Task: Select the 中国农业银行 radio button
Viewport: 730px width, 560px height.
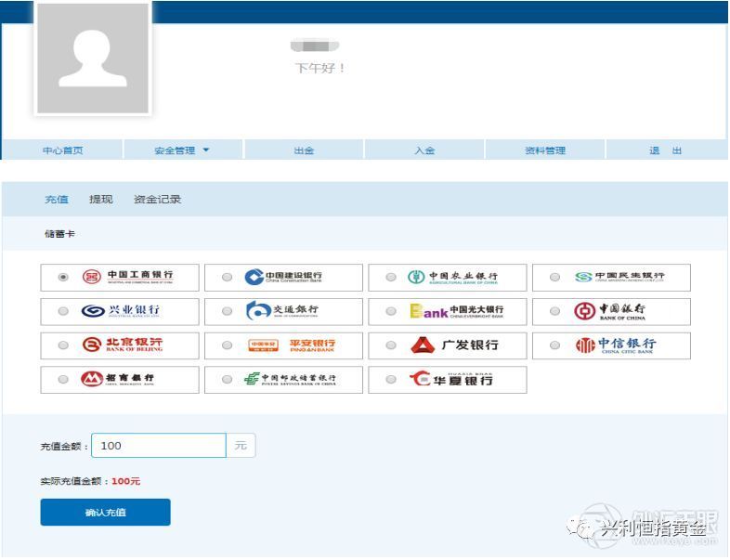Action: pyautogui.click(x=391, y=278)
